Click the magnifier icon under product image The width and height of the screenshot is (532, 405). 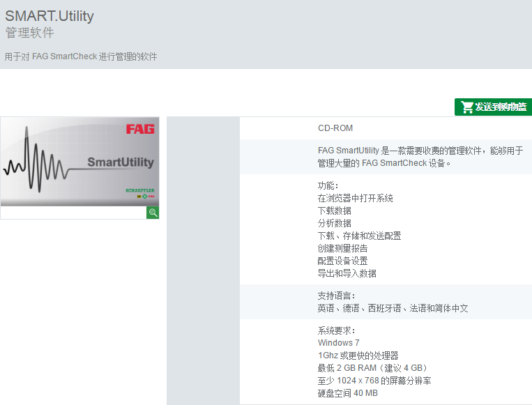(x=153, y=213)
